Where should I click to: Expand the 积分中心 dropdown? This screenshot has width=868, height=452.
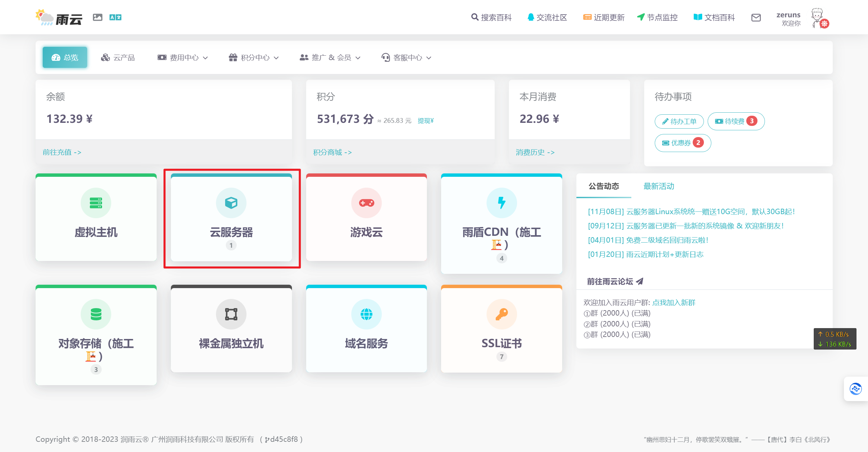click(x=254, y=58)
